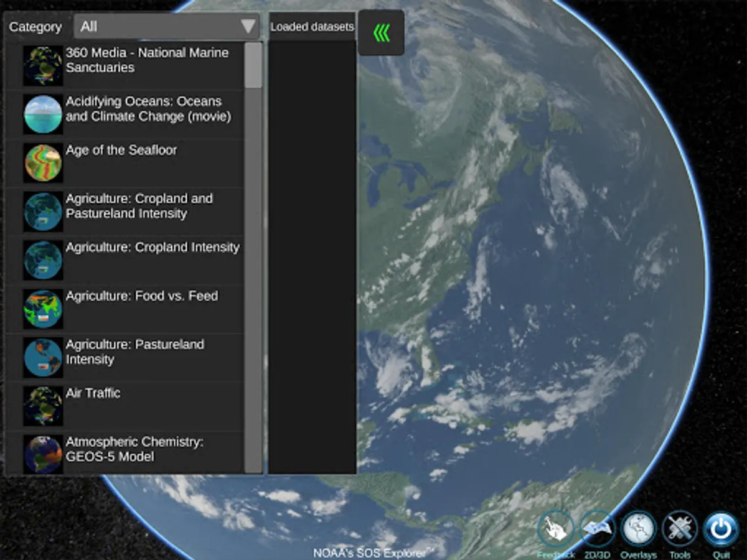Viewport: 747px width, 560px height.
Task: Click the Acidifying Oceans thumbnail image
Action: click(x=43, y=114)
